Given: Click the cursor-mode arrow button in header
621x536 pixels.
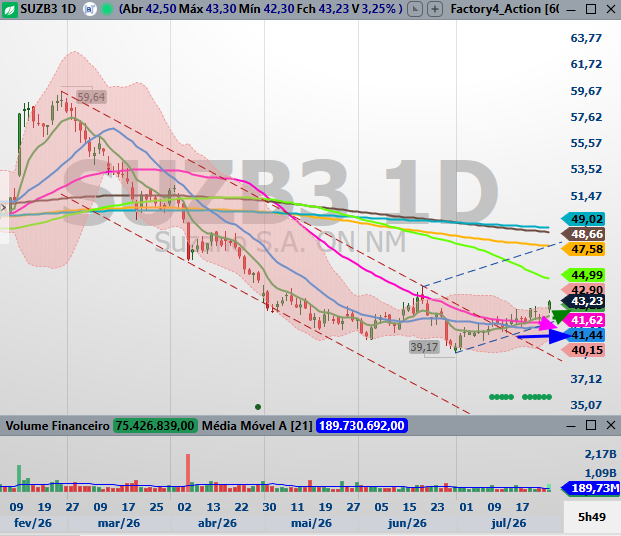Looking at the screenshot, I should (x=415, y=9).
